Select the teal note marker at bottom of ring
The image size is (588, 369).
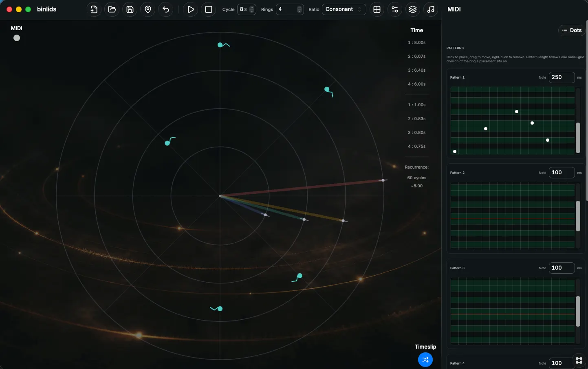[x=220, y=309]
